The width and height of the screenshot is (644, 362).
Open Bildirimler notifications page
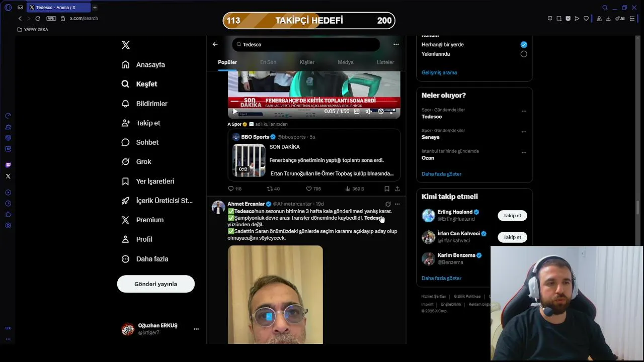click(x=144, y=104)
